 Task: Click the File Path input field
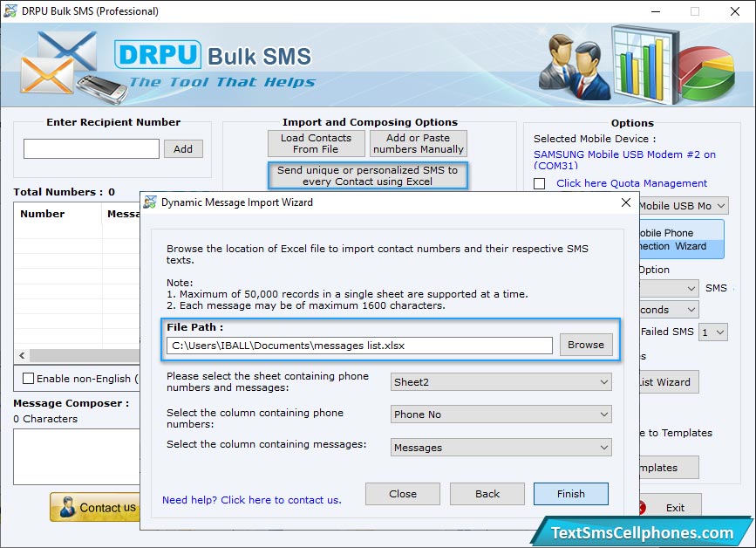pyautogui.click(x=359, y=346)
